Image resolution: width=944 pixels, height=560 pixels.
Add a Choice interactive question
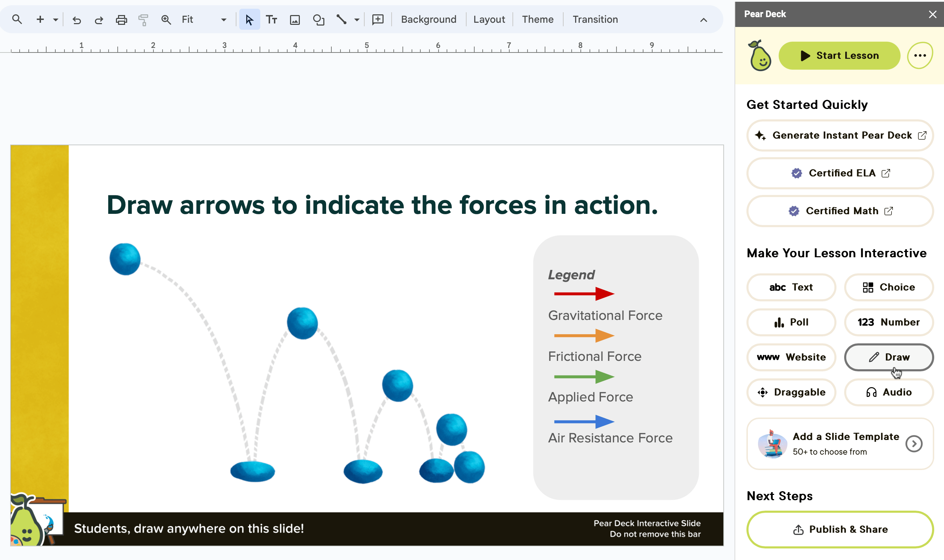[889, 287]
